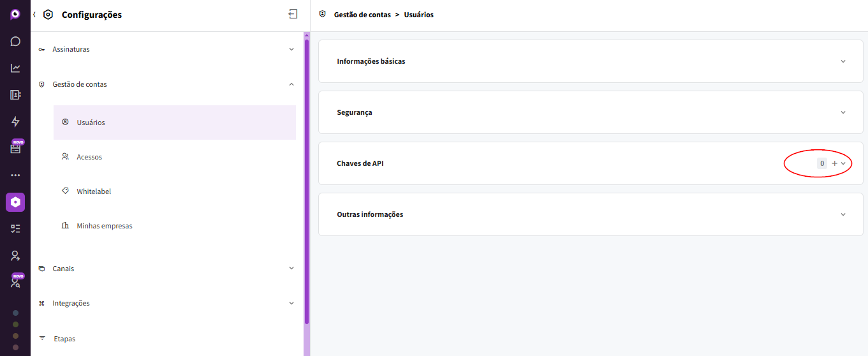Expand the Segurança panel chevron
868x356 pixels.
tap(843, 112)
